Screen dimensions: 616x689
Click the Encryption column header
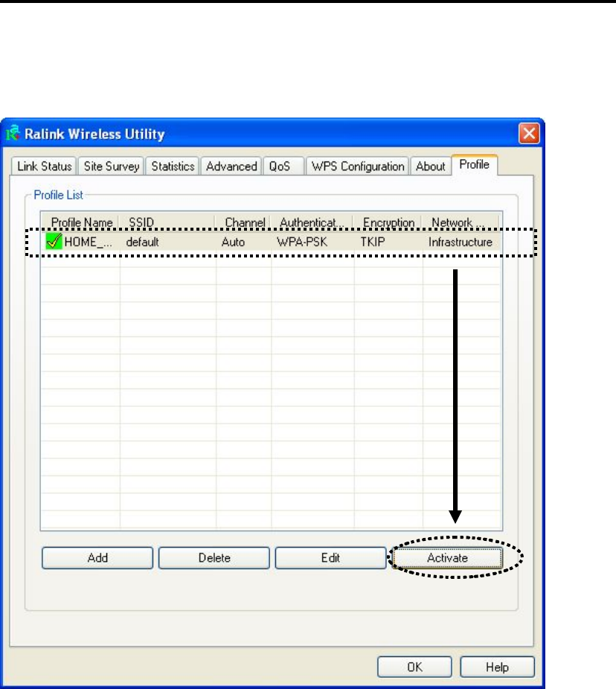[x=388, y=222]
